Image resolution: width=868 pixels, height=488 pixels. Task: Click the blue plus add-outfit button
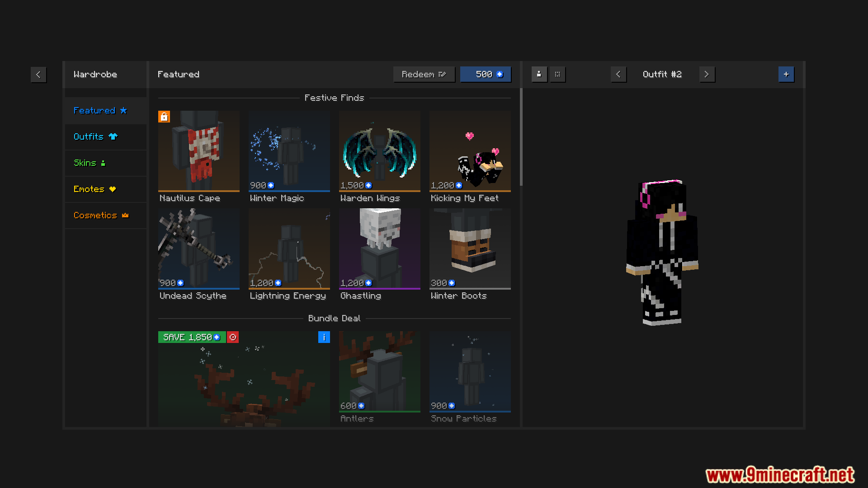pyautogui.click(x=786, y=75)
